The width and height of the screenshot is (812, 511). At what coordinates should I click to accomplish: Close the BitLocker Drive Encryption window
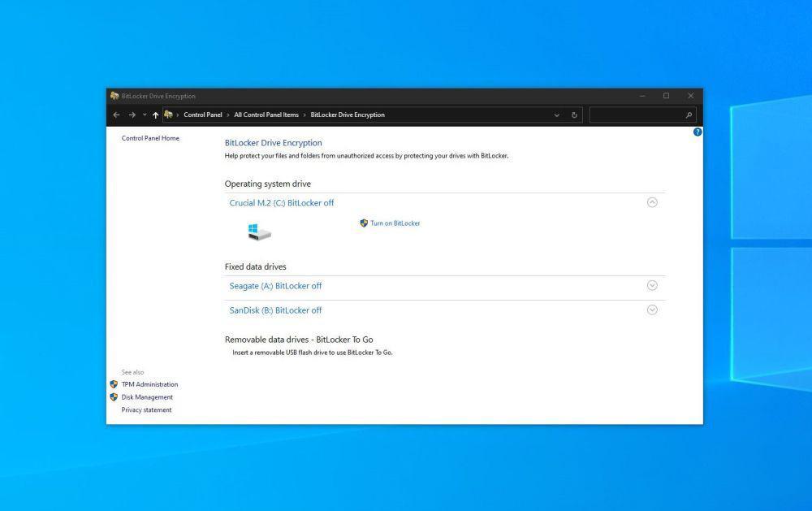tap(690, 96)
